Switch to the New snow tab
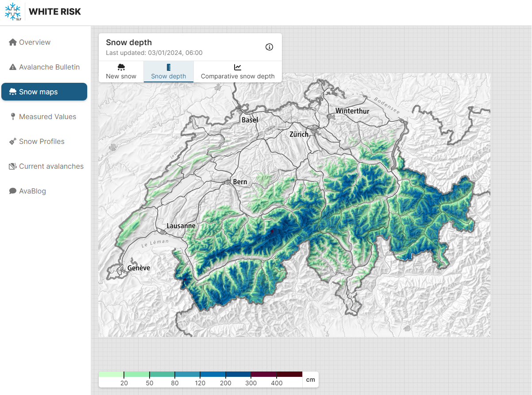Image resolution: width=532 pixels, height=395 pixels. 121,72
